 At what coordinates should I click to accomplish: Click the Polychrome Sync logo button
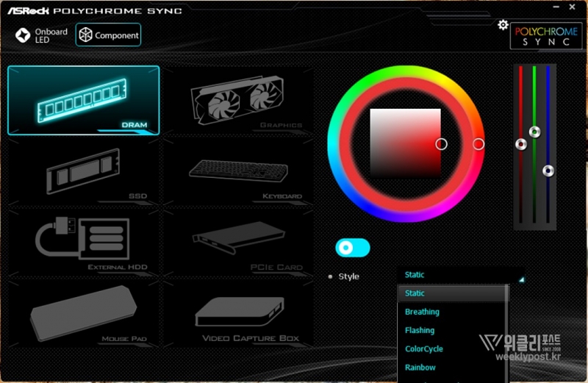pos(541,36)
